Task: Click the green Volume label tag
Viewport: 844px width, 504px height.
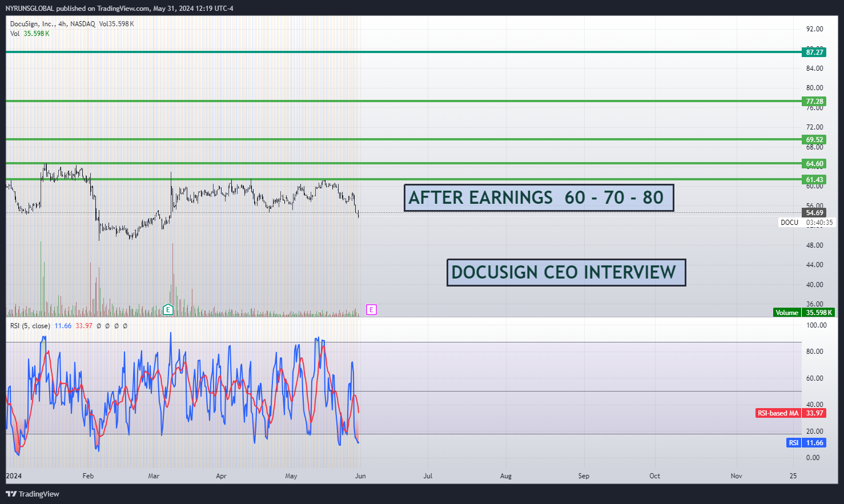Action: click(x=787, y=313)
